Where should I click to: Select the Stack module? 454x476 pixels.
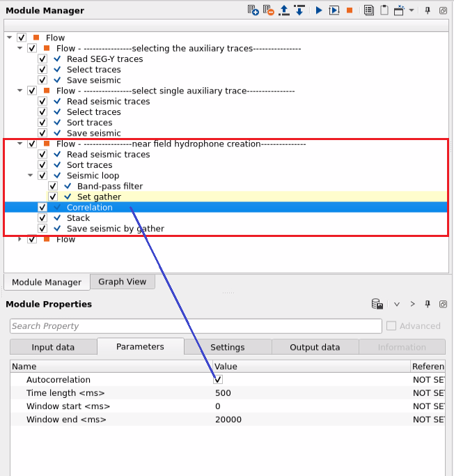[x=78, y=218]
